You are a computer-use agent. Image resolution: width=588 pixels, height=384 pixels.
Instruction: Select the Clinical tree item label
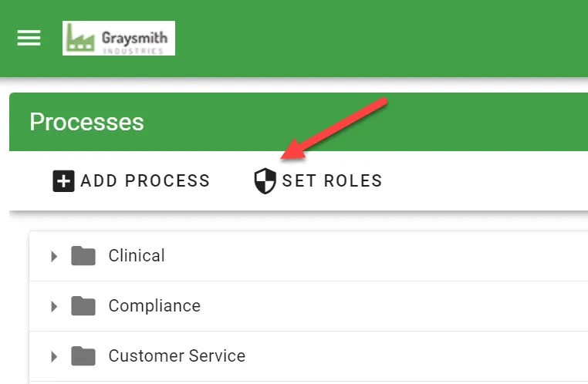coord(137,256)
